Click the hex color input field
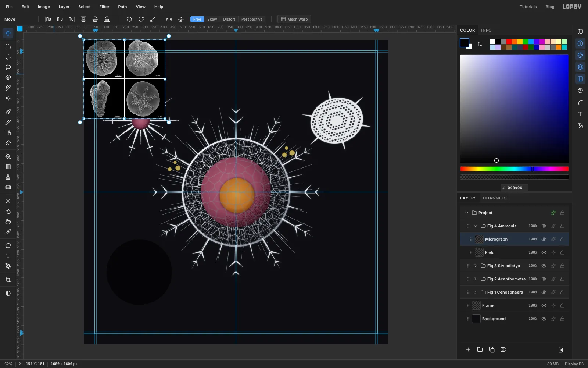This screenshot has height=368, width=588. tap(514, 188)
